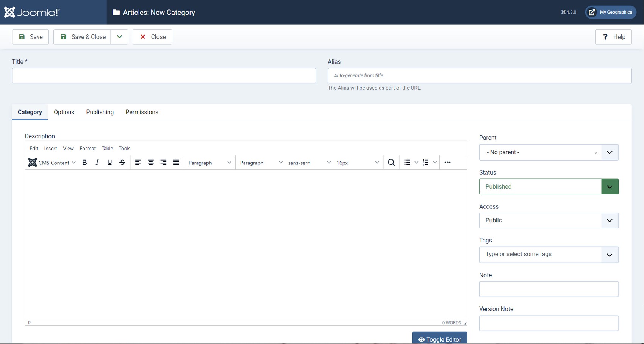This screenshot has height=344, width=644.
Task: Click the P element path in statusbar
Action: [29, 323]
